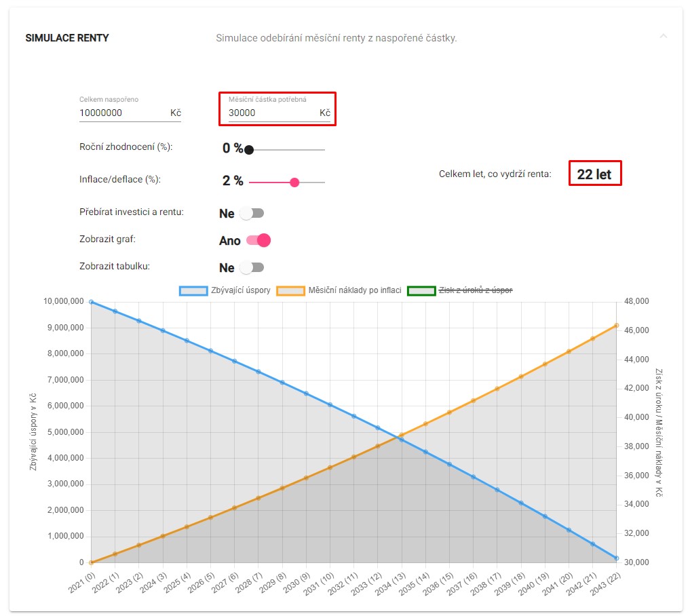
Task: Click the Roční zhodnocení slider handle
Action: point(249,150)
